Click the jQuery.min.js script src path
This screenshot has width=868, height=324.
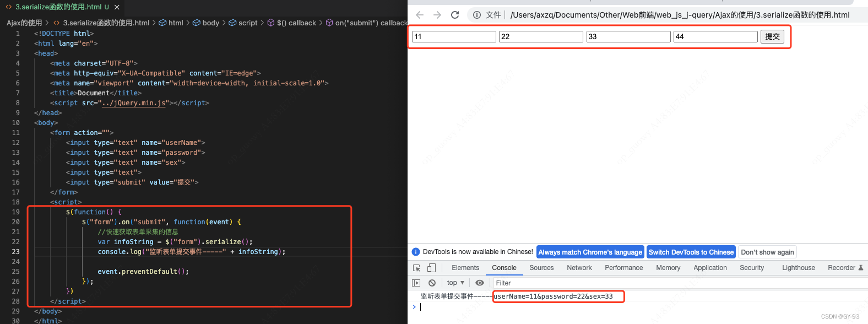[134, 103]
